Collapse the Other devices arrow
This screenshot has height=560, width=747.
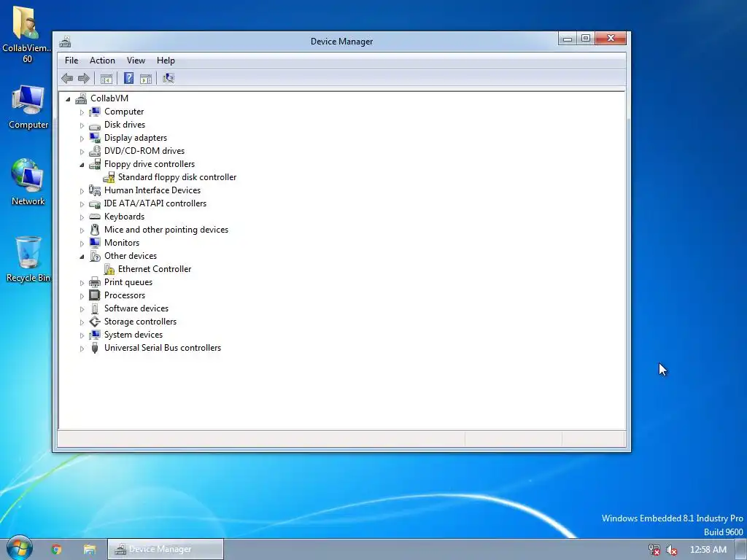82,257
